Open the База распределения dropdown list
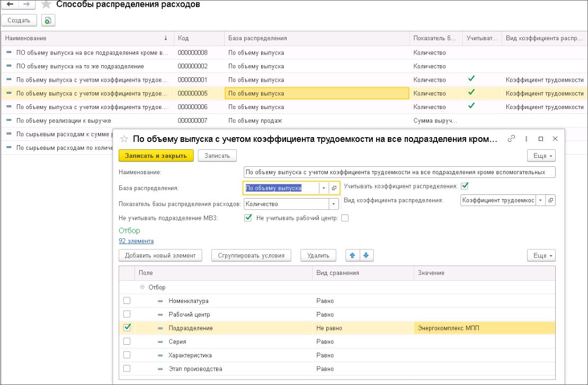588x385 pixels. tap(324, 188)
